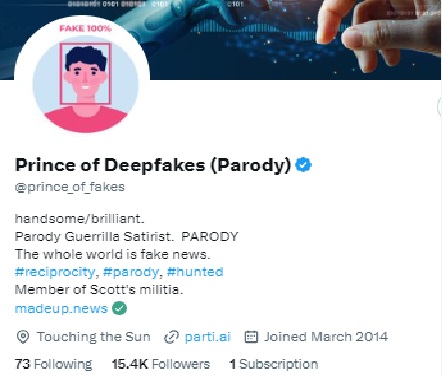The image size is (442, 376).
Task: Click the link chain icon beside parti.ai
Action: [x=171, y=337]
